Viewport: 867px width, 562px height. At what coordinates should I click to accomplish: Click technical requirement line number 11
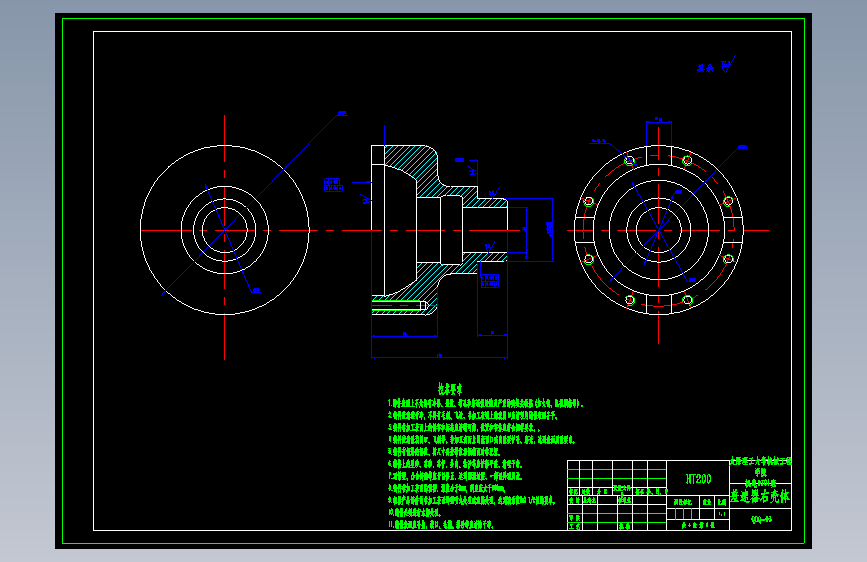point(441,524)
